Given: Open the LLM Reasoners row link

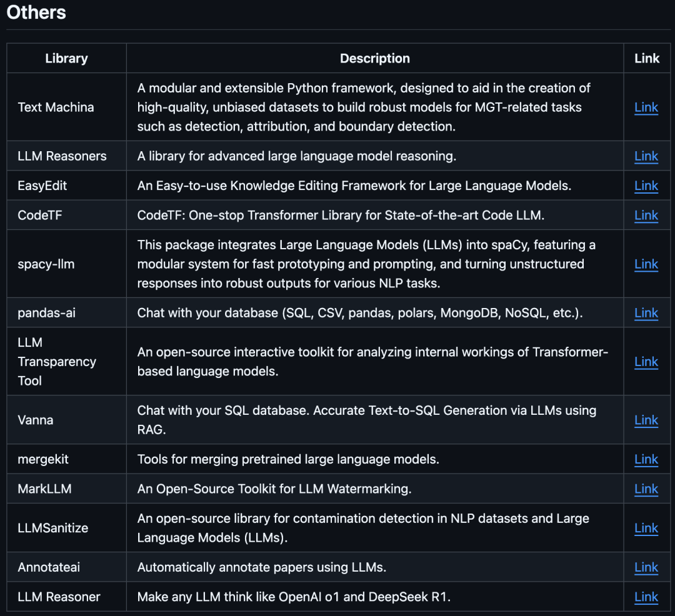Looking at the screenshot, I should pyautogui.click(x=646, y=156).
